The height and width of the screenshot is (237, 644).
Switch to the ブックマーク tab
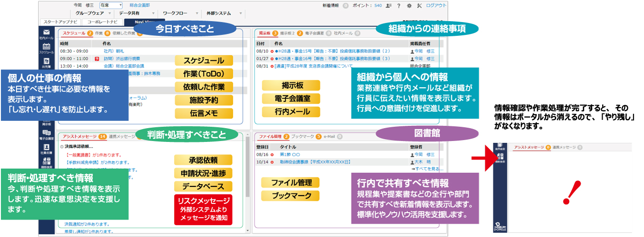click(x=302, y=136)
